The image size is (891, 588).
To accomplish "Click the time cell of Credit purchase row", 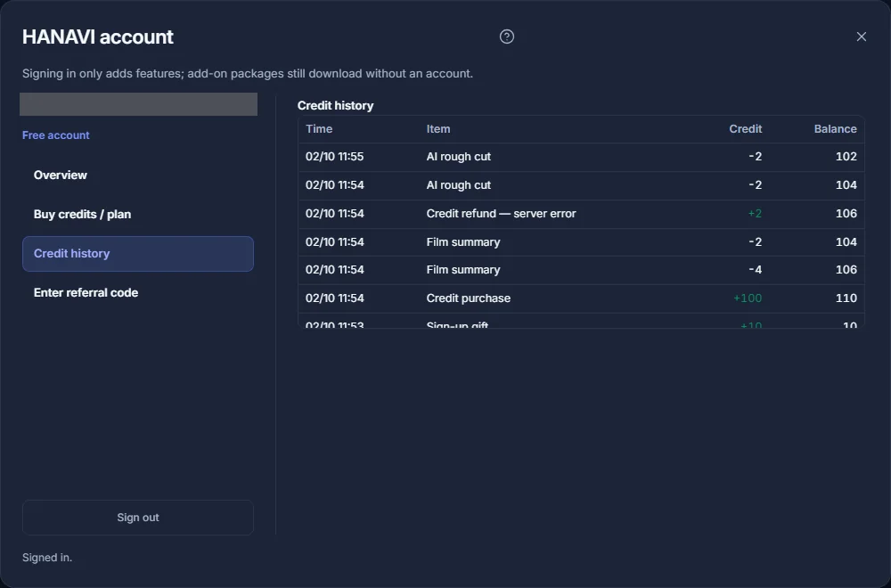I will coord(334,298).
